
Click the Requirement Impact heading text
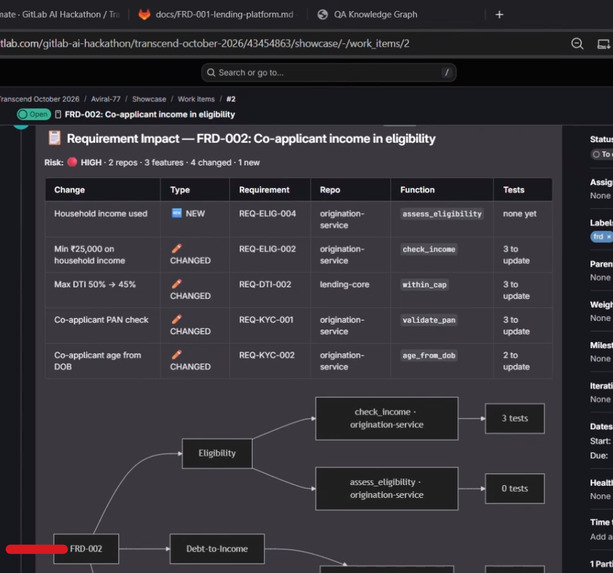[x=251, y=138]
